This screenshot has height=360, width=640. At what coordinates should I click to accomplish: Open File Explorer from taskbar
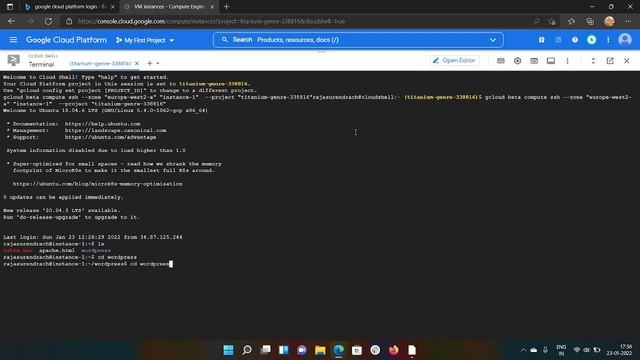coord(320,350)
